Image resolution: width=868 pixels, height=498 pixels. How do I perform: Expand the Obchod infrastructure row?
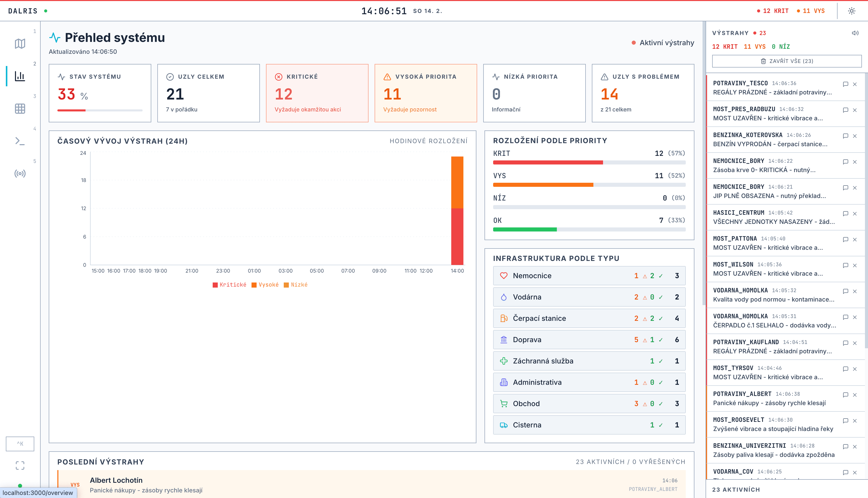(x=589, y=404)
